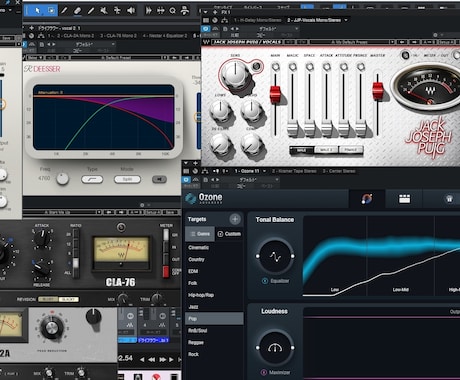Select the Listen speaker tool

tap(131, 11)
